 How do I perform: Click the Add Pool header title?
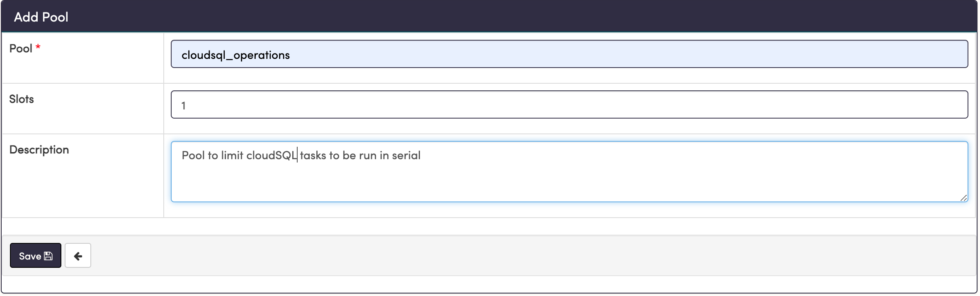click(x=41, y=17)
